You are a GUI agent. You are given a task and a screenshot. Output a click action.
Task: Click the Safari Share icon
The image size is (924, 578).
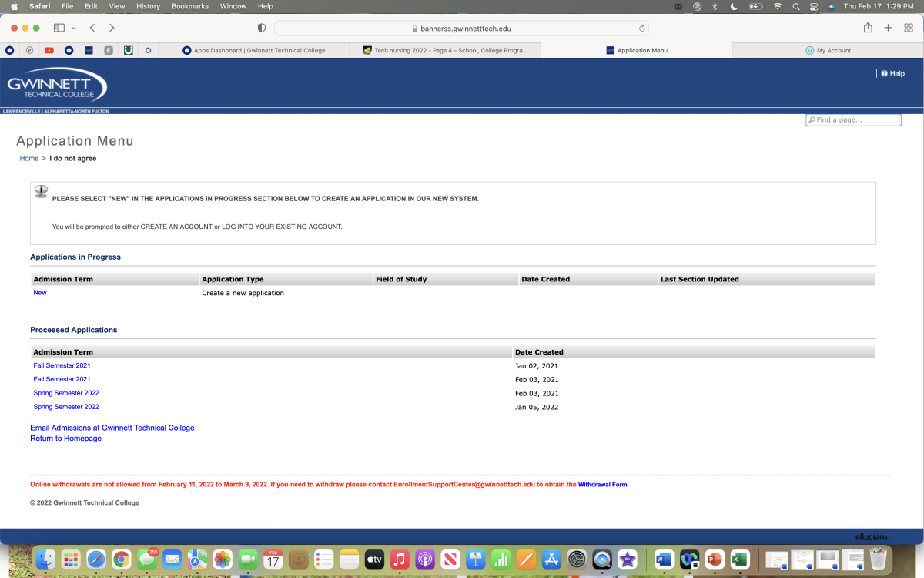(868, 28)
